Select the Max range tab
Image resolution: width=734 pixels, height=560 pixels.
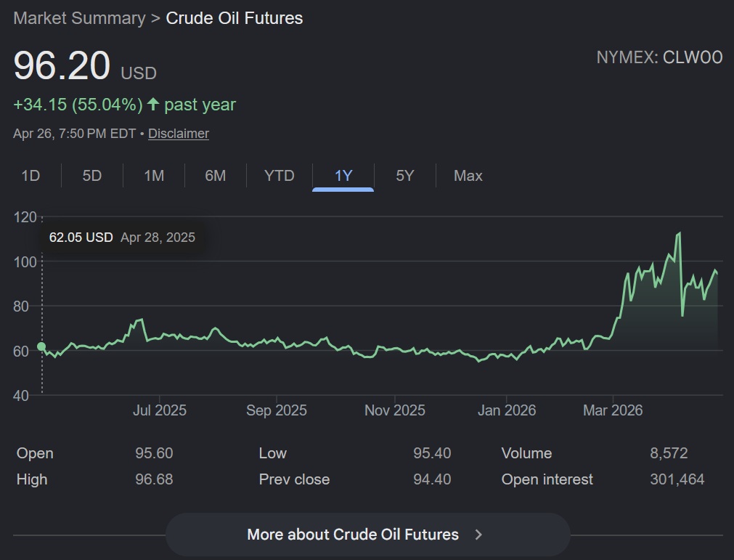point(468,176)
